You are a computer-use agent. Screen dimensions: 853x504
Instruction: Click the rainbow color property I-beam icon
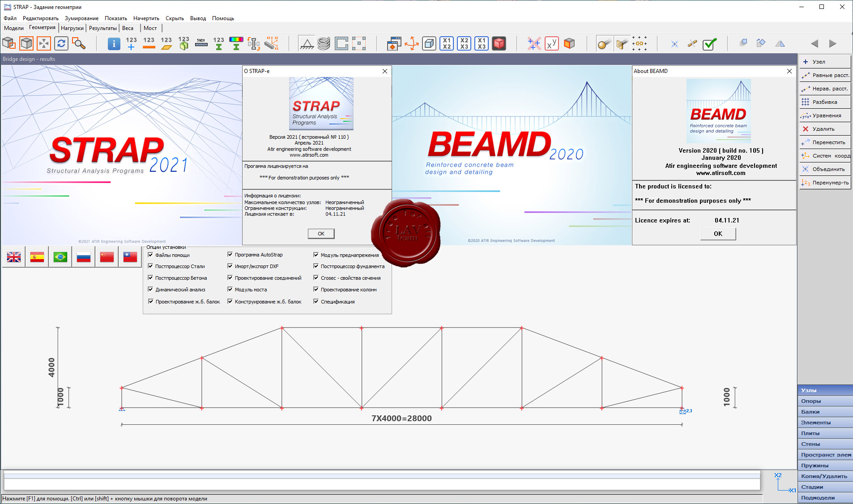coord(236,43)
